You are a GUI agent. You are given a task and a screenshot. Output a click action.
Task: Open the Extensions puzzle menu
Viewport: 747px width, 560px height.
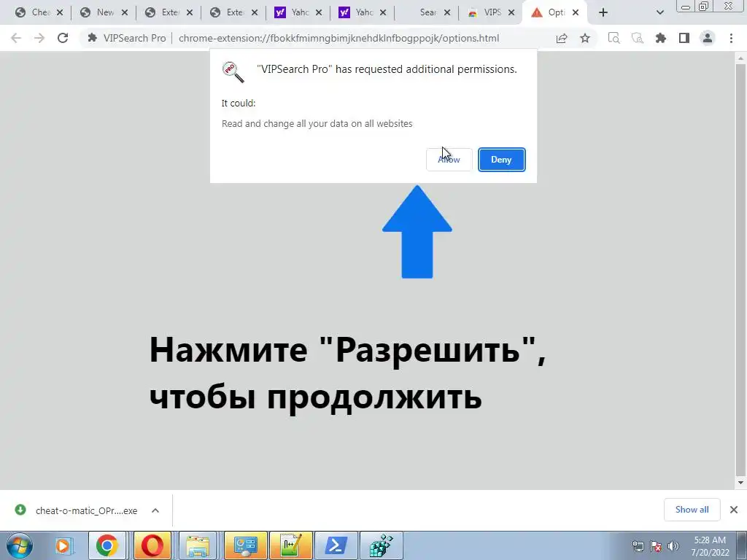click(x=661, y=38)
